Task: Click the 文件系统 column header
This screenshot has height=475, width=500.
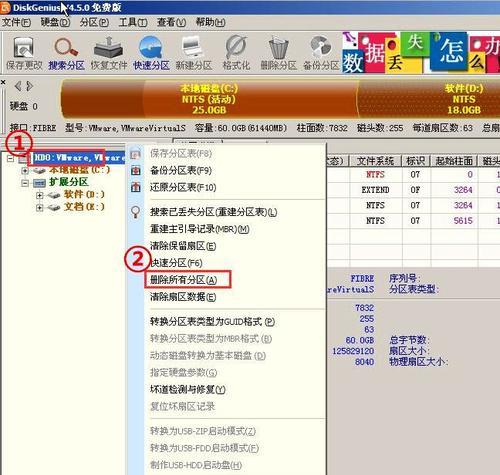Action: (375, 161)
